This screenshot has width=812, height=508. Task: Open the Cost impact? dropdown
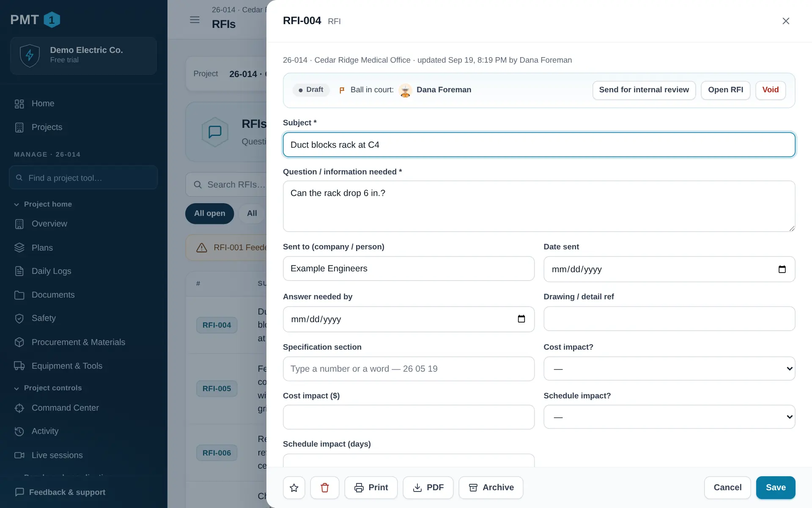[x=669, y=369]
